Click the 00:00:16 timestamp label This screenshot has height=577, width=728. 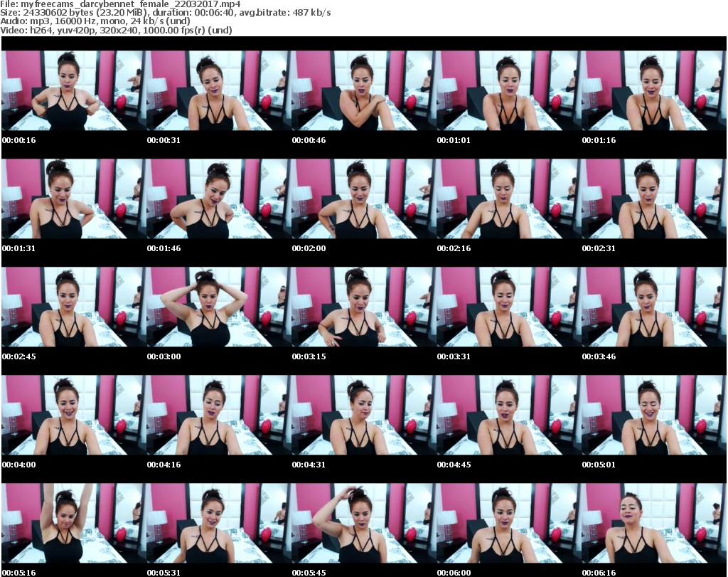18,140
